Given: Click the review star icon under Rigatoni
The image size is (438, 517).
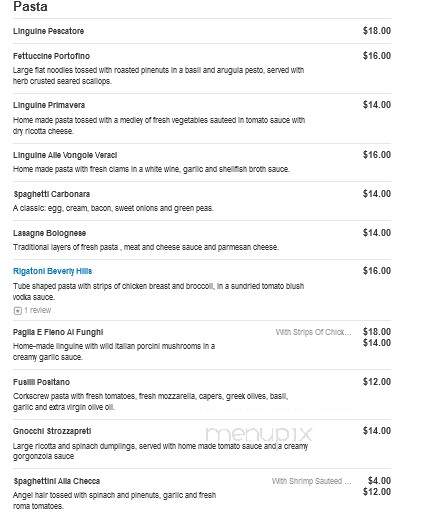Looking at the screenshot, I should click(x=17, y=311).
